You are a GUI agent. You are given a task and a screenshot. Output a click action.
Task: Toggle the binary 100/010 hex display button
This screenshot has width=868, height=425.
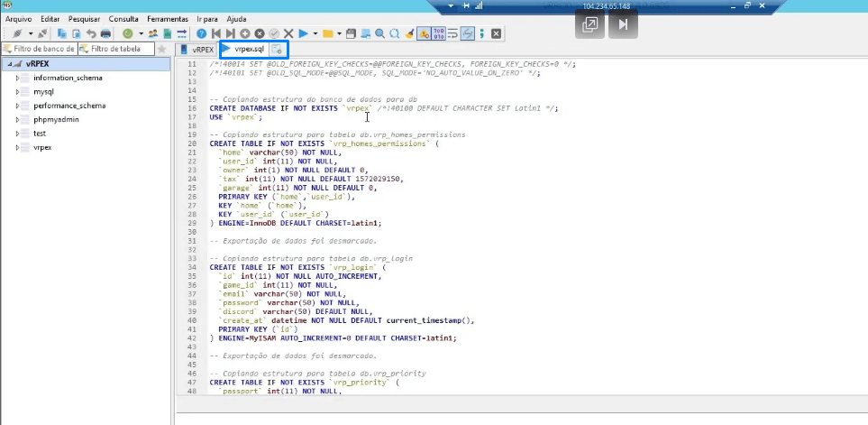click(438, 33)
